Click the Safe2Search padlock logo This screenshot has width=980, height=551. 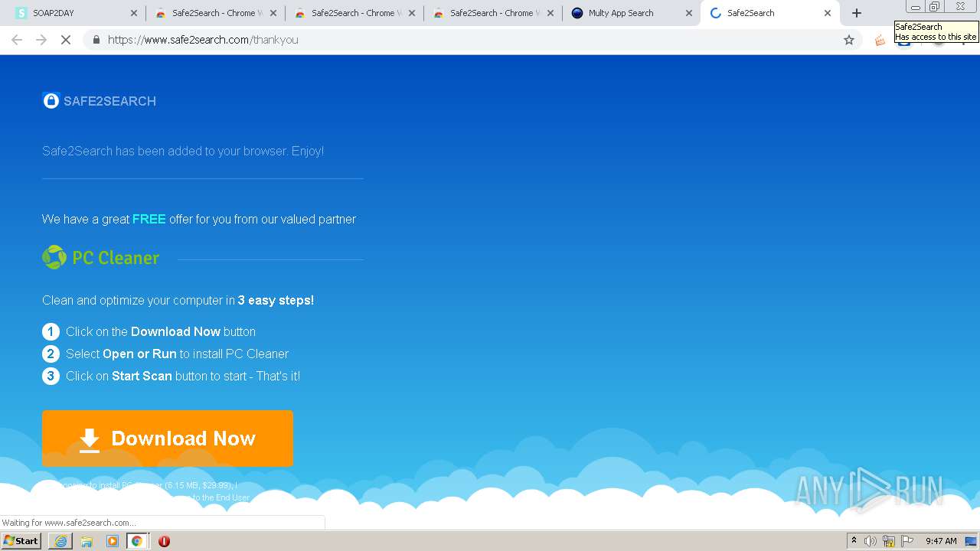pos(51,100)
